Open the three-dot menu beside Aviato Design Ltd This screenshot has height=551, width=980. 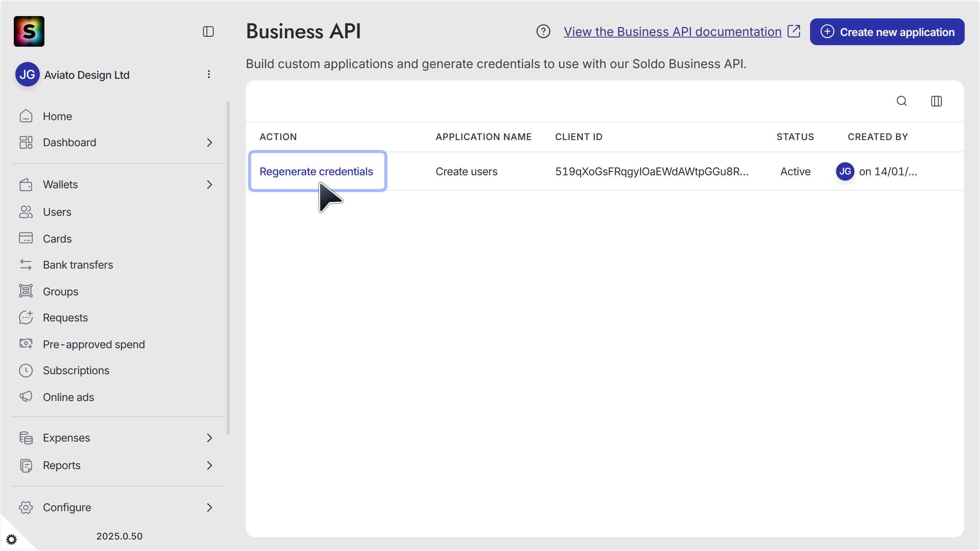pos(209,74)
